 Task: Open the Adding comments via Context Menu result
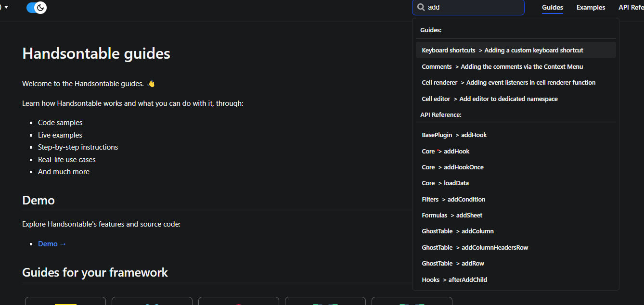pyautogui.click(x=502, y=66)
